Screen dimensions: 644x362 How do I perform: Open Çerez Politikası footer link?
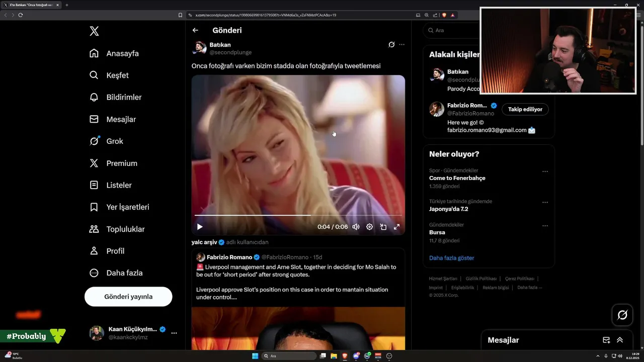[x=519, y=279]
